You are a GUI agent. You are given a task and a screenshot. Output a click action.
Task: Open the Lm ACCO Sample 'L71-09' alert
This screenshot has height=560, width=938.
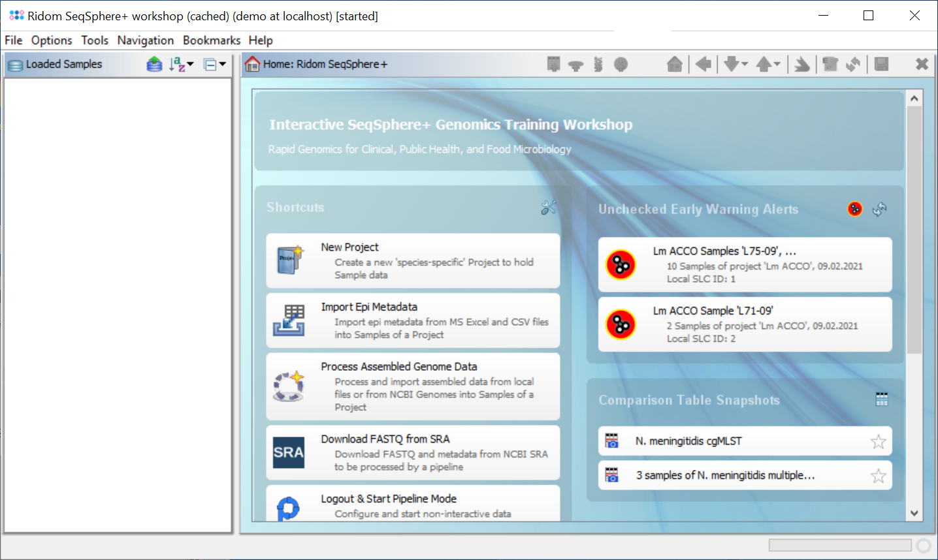(x=745, y=324)
